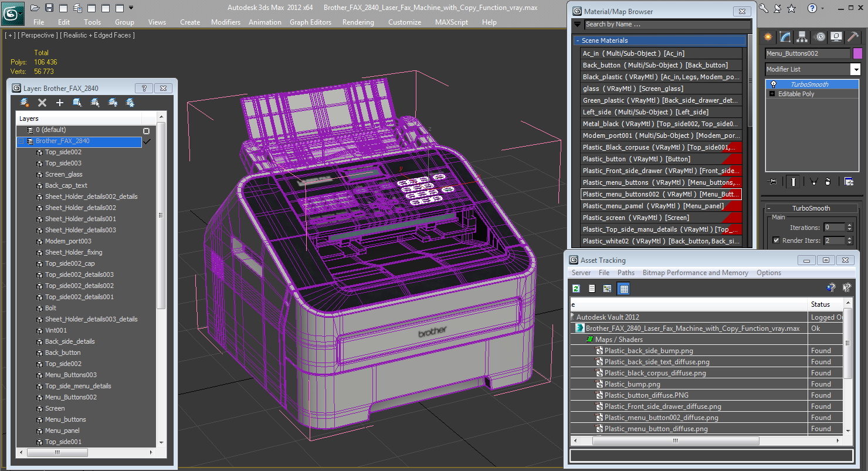Open the Graph Editors menu
Screen dimensions: 868x471
tap(310, 22)
